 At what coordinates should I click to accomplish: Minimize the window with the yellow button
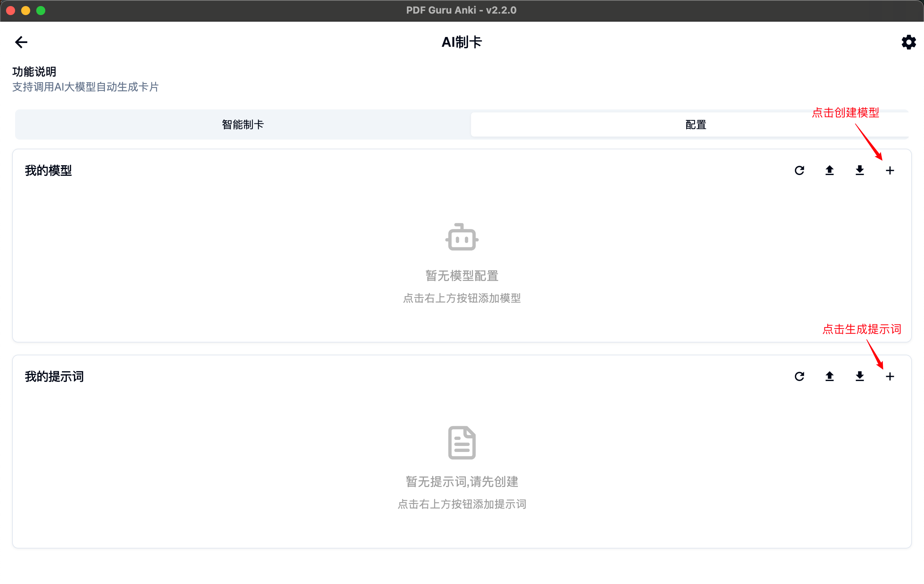coord(26,10)
